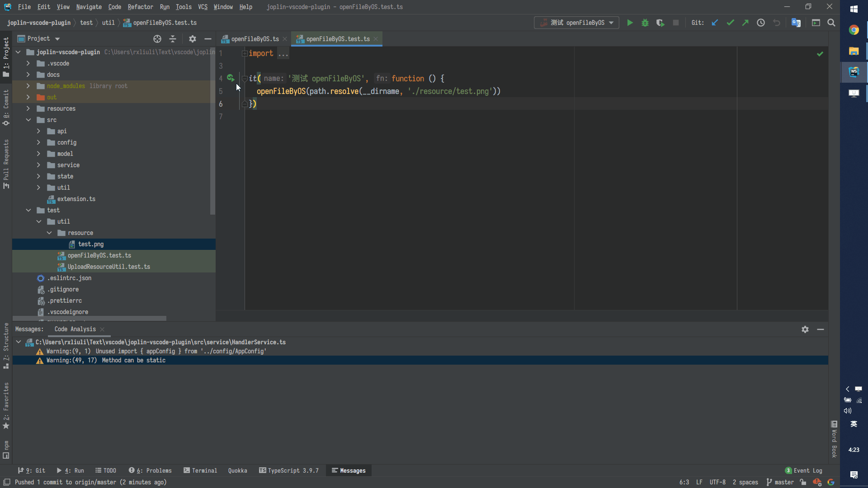Viewport: 868px width, 488px height.
Task: Open the Event Log
Action: [807, 470]
